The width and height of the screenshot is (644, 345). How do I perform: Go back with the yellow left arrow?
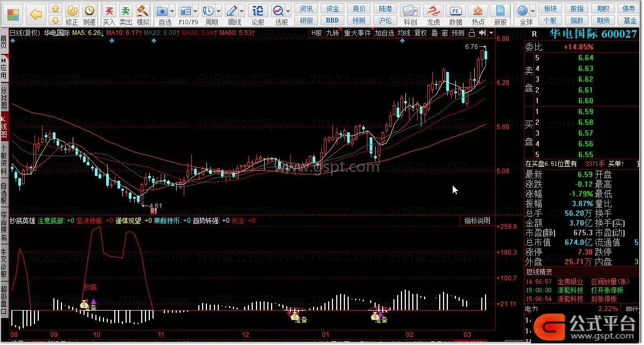(x=36, y=15)
